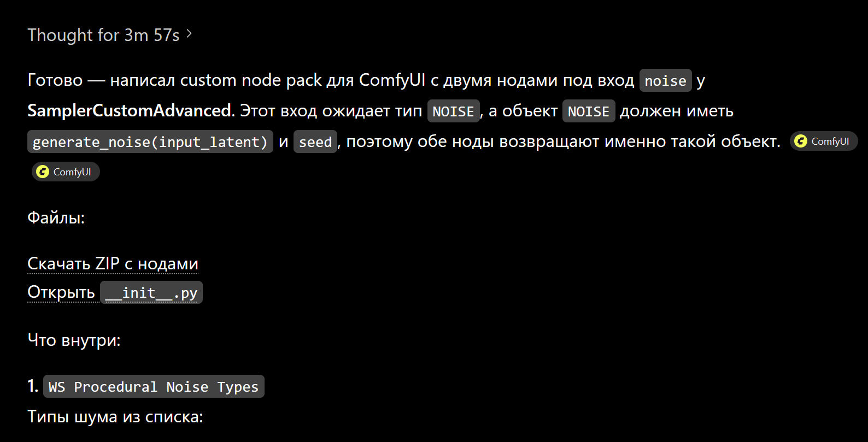Click the "Файлы:" heading text

pos(56,218)
